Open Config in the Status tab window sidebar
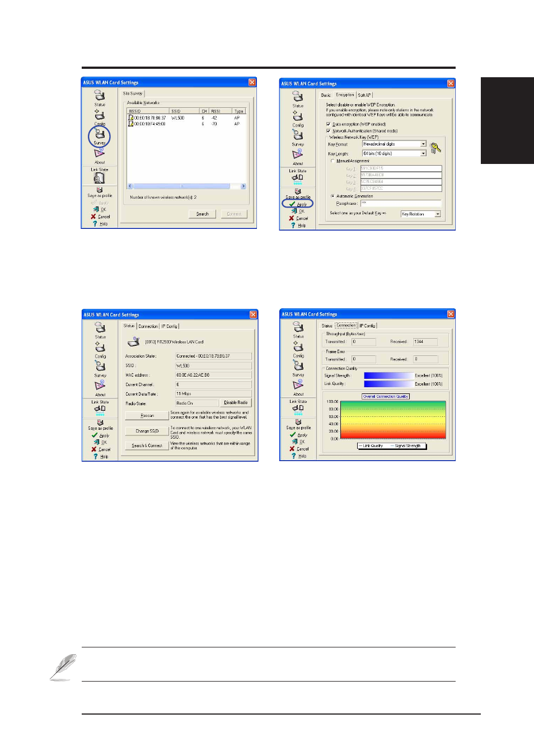This screenshot has width=534, height=756. 100,350
